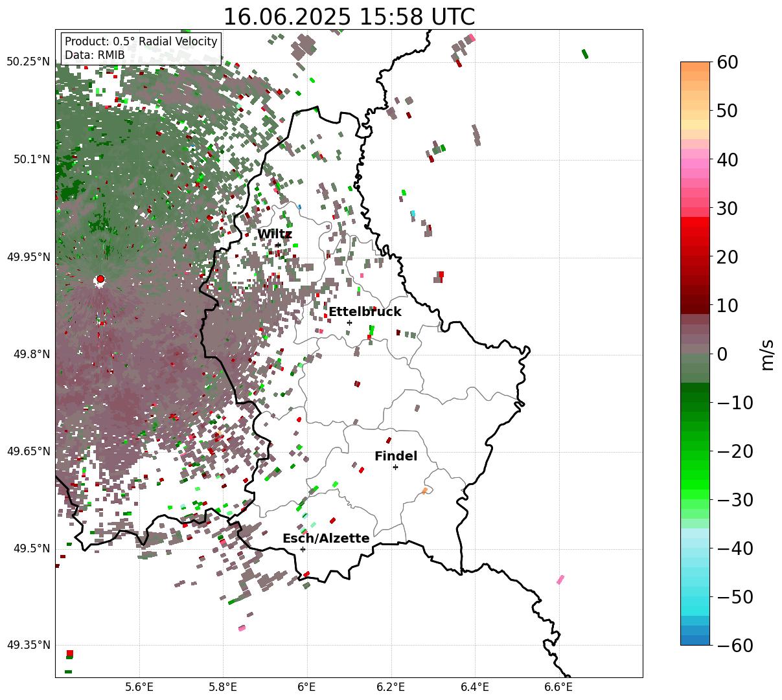Click the 50.25°N latitude tick label

tap(29, 62)
